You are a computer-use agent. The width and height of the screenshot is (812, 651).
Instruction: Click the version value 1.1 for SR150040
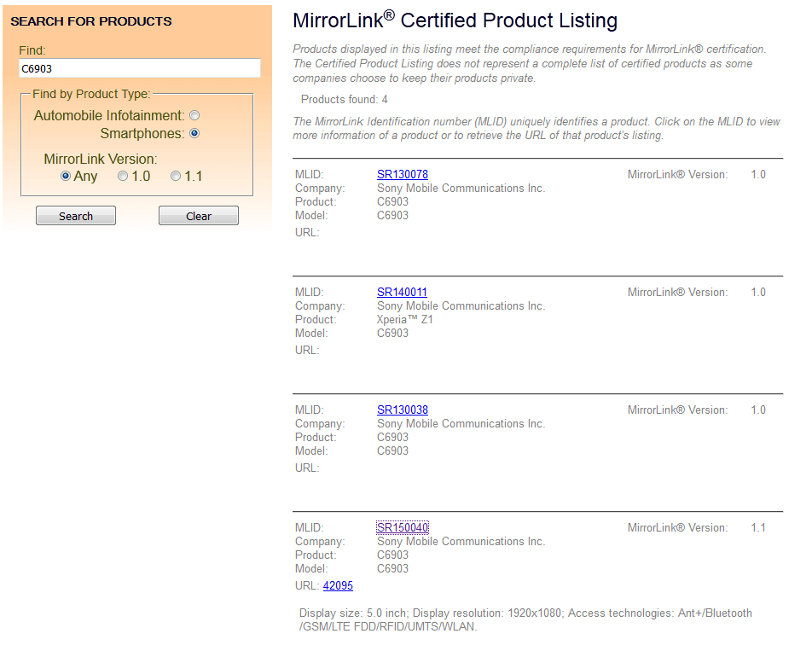tap(758, 528)
